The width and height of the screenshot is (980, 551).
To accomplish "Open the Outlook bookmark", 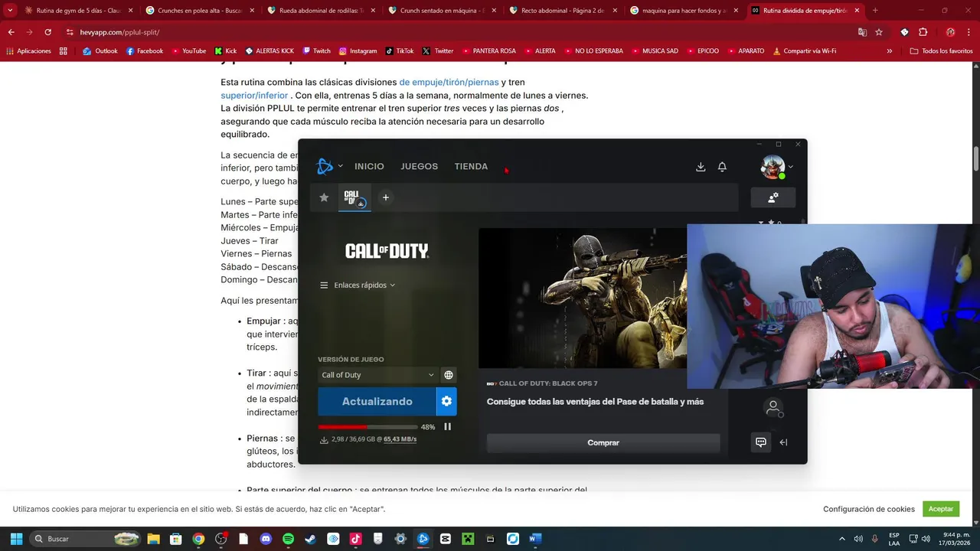I will point(100,51).
